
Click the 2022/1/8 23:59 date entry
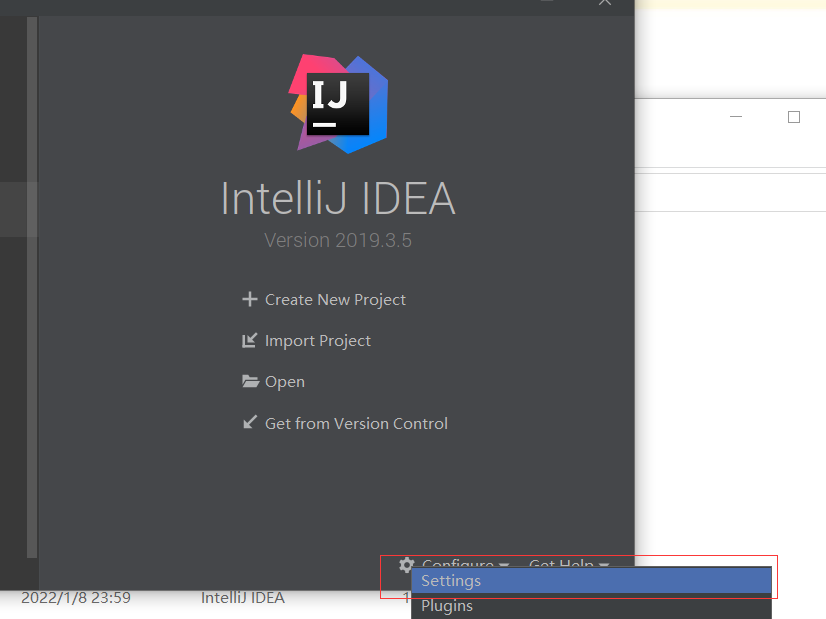click(x=76, y=598)
